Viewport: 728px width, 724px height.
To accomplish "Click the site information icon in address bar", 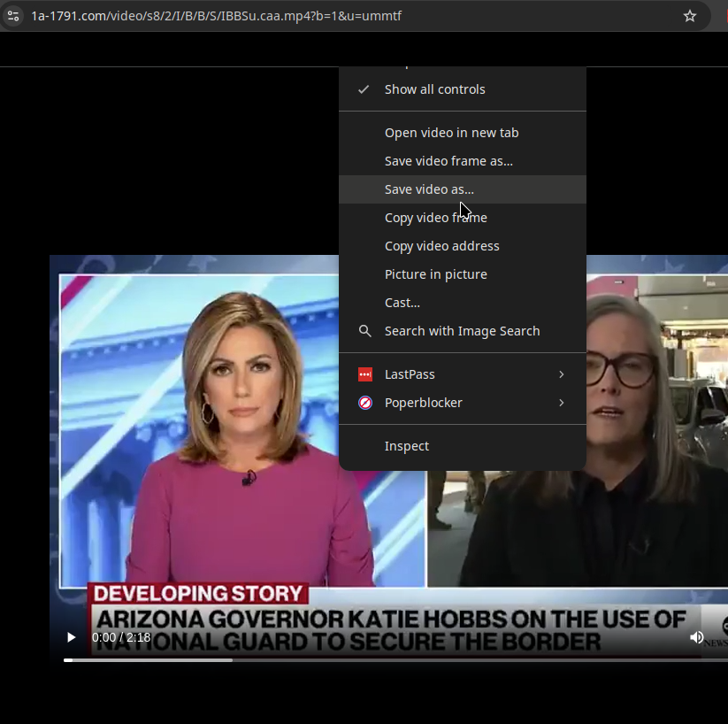I will (13, 16).
